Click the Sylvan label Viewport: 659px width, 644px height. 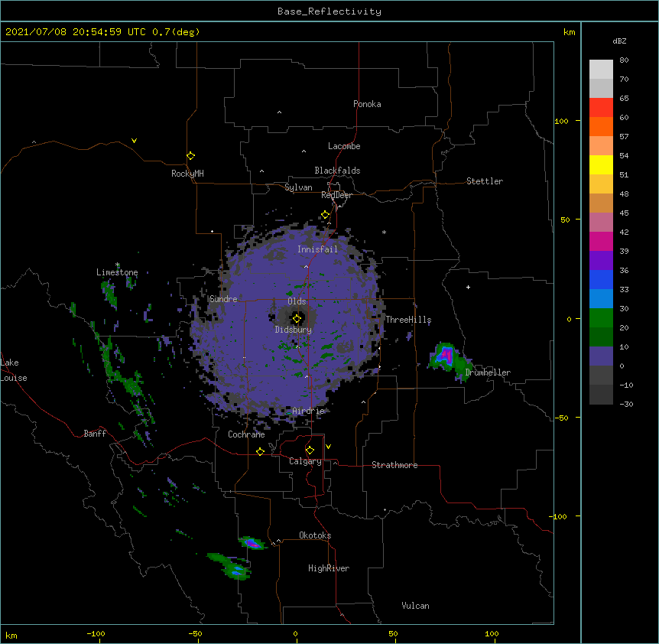point(298,187)
